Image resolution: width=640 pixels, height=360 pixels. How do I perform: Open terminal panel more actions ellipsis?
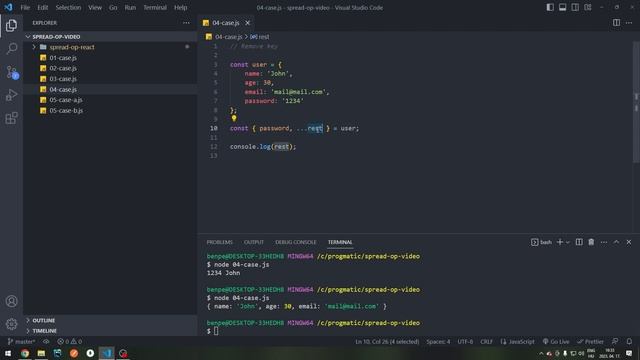604,242
